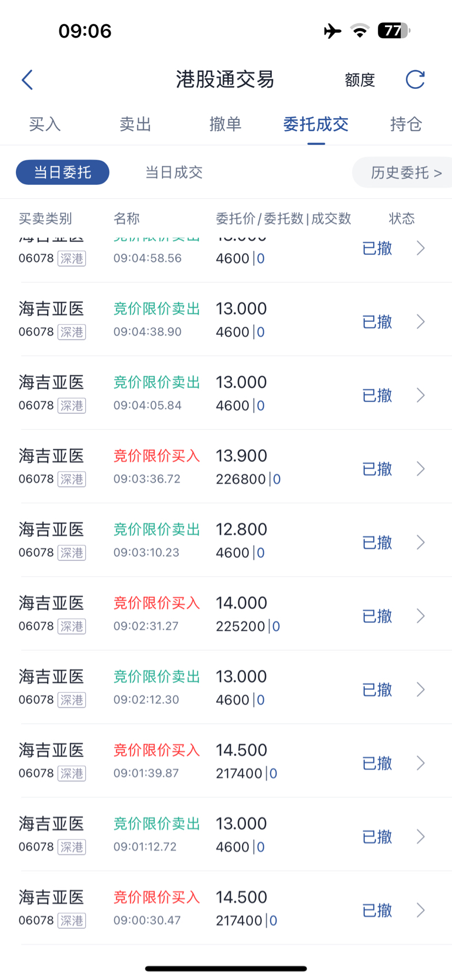Open details chevron for 09:02:31.27 order

pyautogui.click(x=420, y=616)
